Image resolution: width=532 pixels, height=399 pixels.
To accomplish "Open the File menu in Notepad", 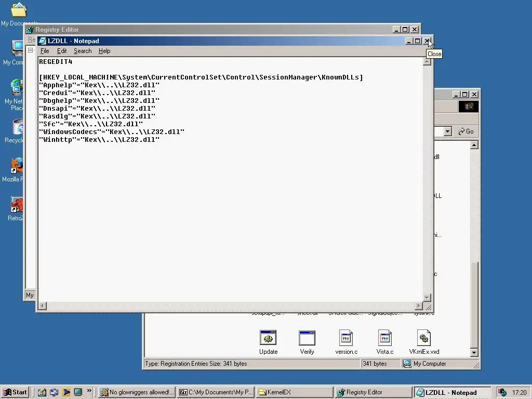I will coord(45,51).
